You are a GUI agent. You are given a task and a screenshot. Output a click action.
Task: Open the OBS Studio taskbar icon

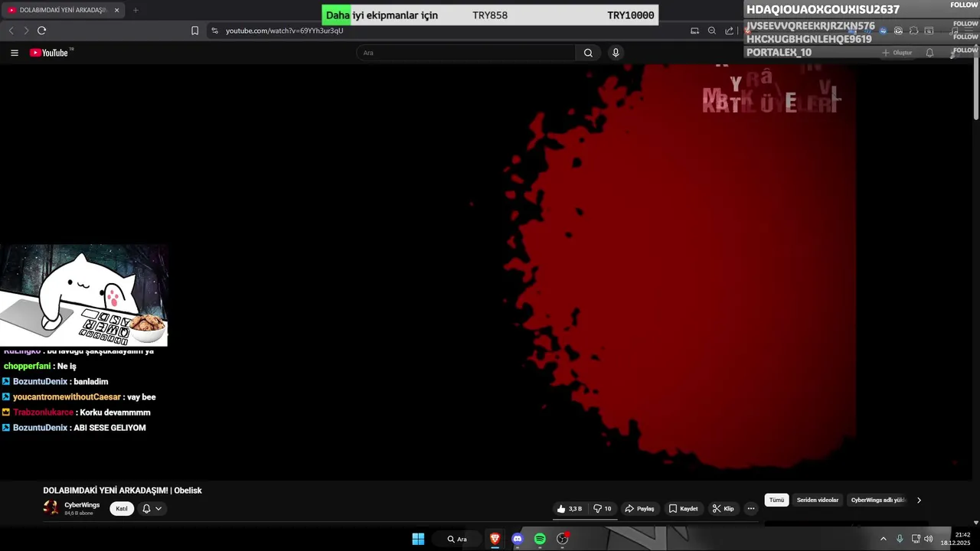pos(563,539)
